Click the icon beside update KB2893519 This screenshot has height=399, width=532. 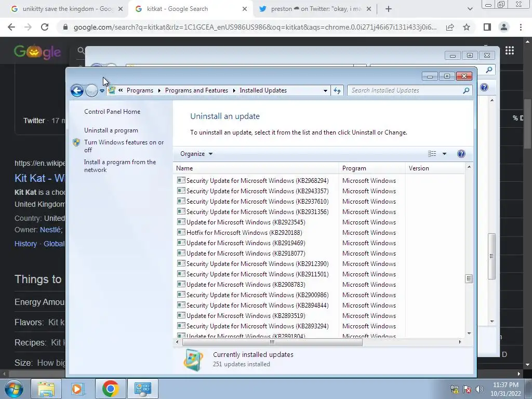[181, 315]
